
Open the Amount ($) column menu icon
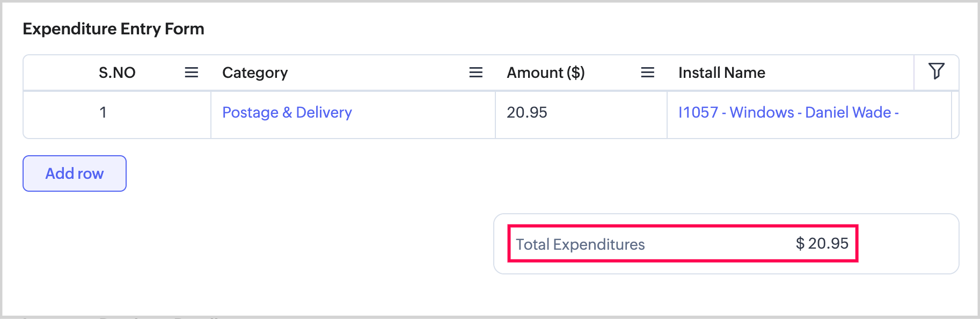point(648,73)
